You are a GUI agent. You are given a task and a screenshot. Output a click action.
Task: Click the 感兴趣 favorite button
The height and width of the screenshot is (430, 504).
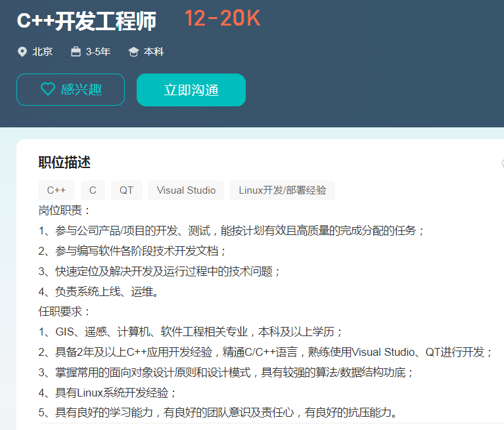pyautogui.click(x=70, y=89)
